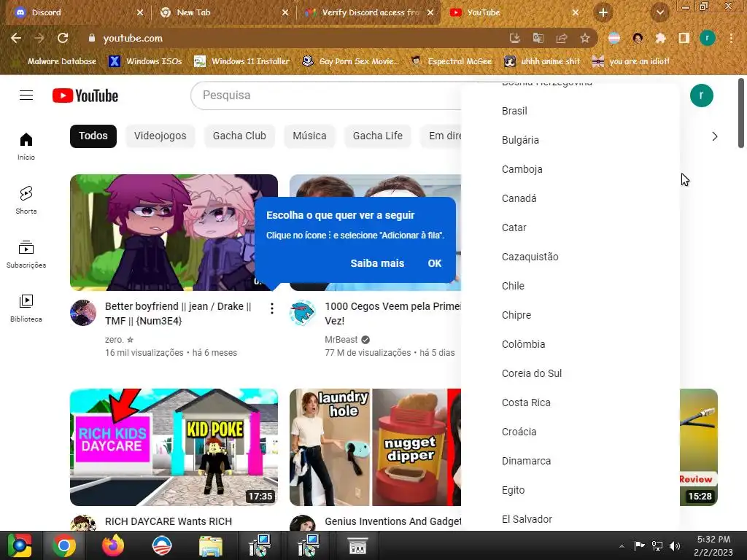Open laundry hole nugget dipper thumbnail
This screenshot has height=560, width=747.
(376, 447)
